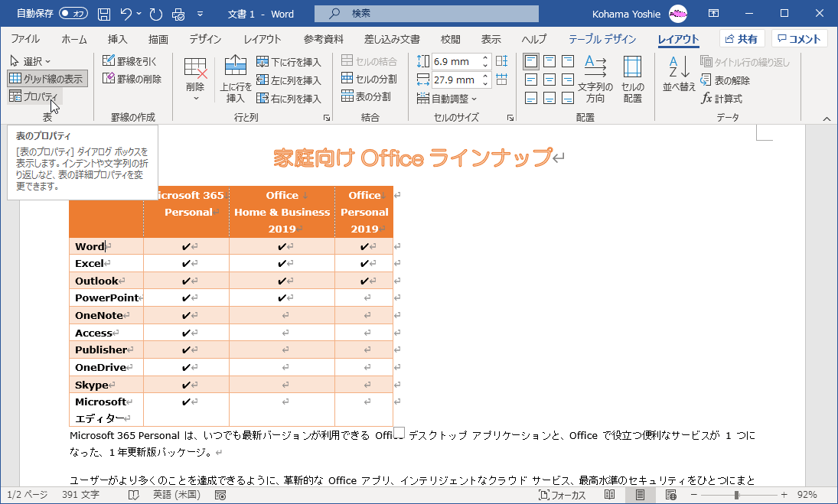Image resolution: width=838 pixels, height=504 pixels.
Task: Switch to the 参考資料 tab
Action: tap(323, 39)
